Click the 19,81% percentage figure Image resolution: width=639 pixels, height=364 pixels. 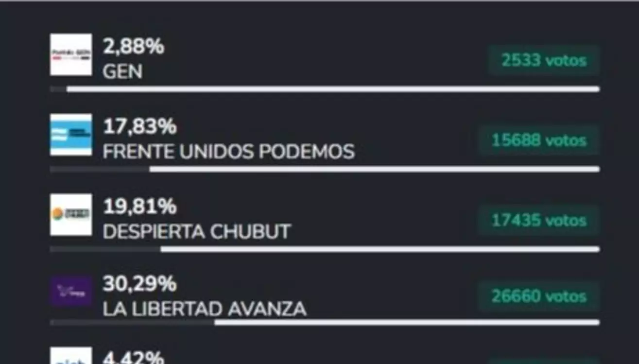click(x=139, y=207)
